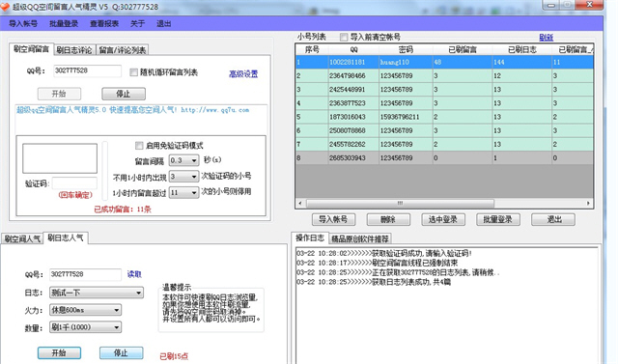Click the 已成功留言: 11条 status text

click(x=123, y=210)
